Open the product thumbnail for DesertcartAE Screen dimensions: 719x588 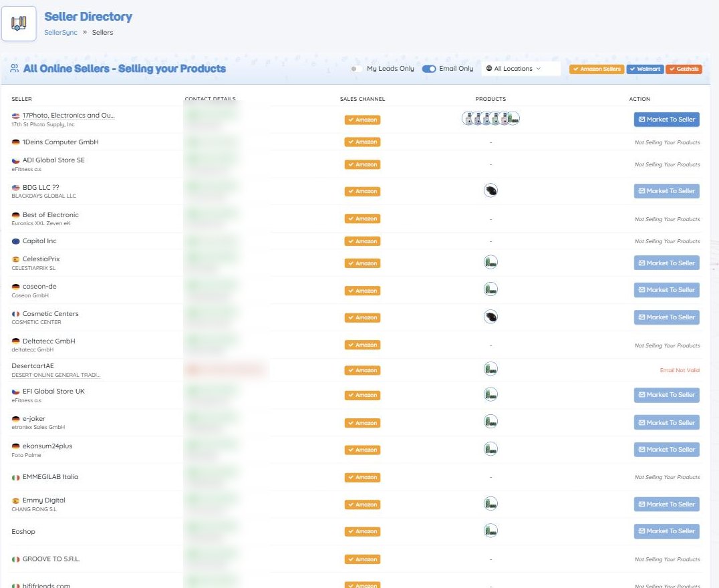[490, 369]
